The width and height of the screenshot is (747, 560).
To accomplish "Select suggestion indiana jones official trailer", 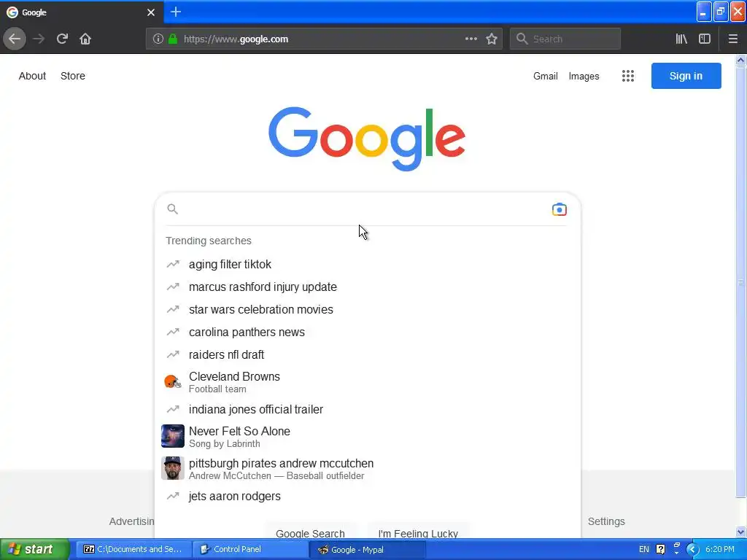I will tap(368, 410).
